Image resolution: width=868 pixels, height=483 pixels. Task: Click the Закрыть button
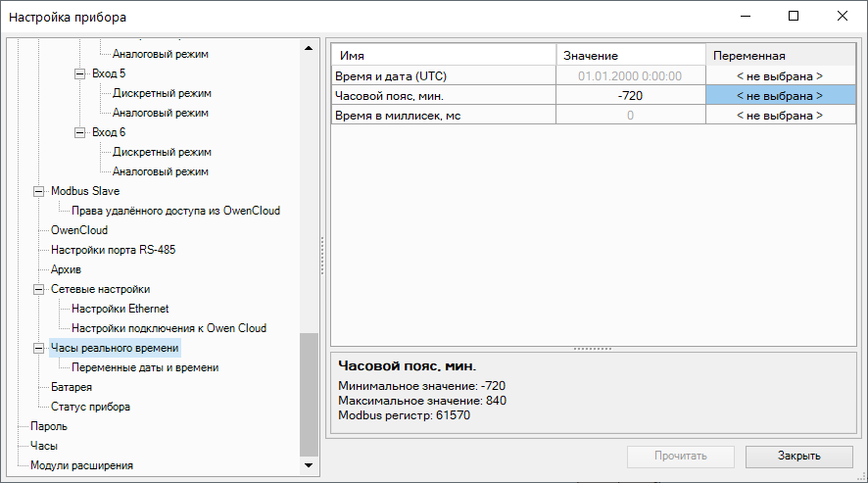[x=799, y=456]
